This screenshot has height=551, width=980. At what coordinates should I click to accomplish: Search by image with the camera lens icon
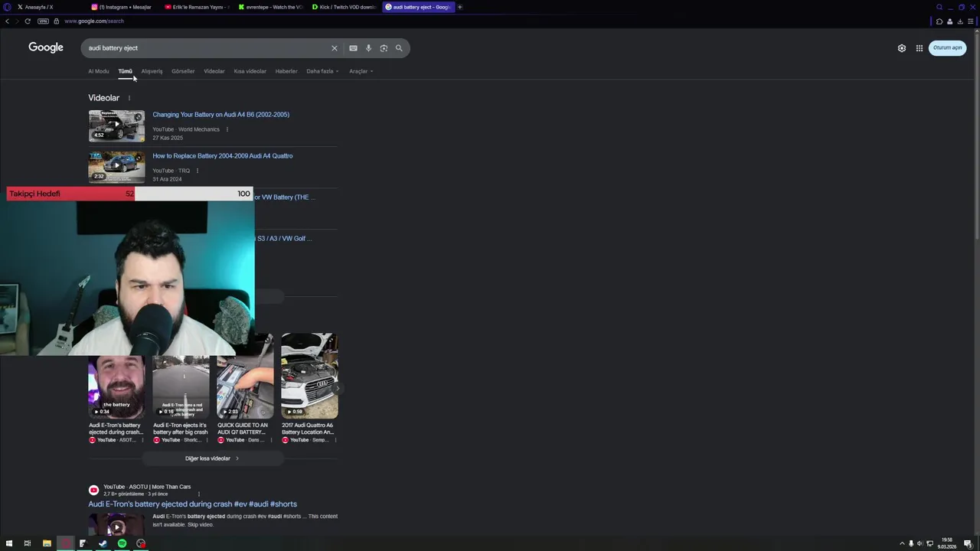click(x=384, y=48)
